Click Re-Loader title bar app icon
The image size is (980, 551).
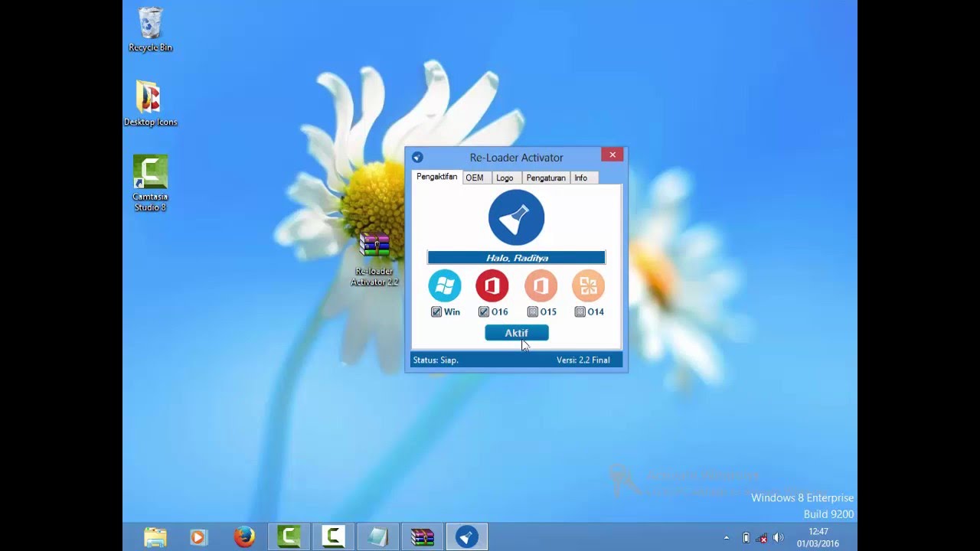[x=417, y=157]
